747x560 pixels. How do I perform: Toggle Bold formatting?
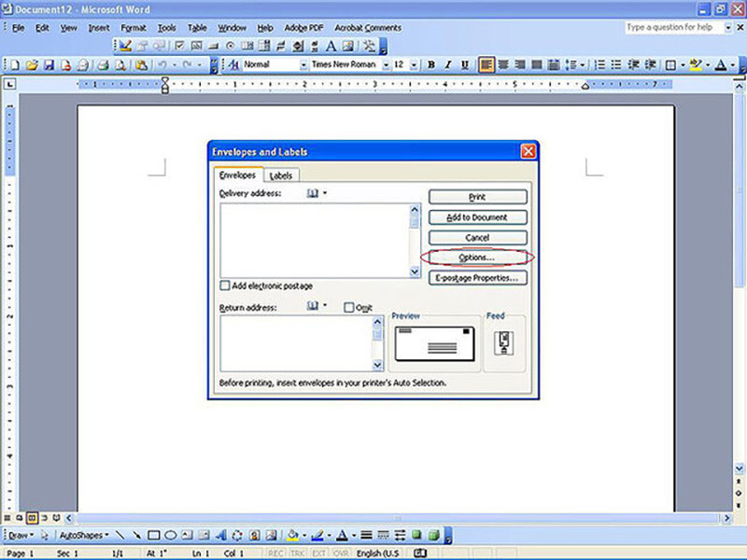[x=431, y=64]
